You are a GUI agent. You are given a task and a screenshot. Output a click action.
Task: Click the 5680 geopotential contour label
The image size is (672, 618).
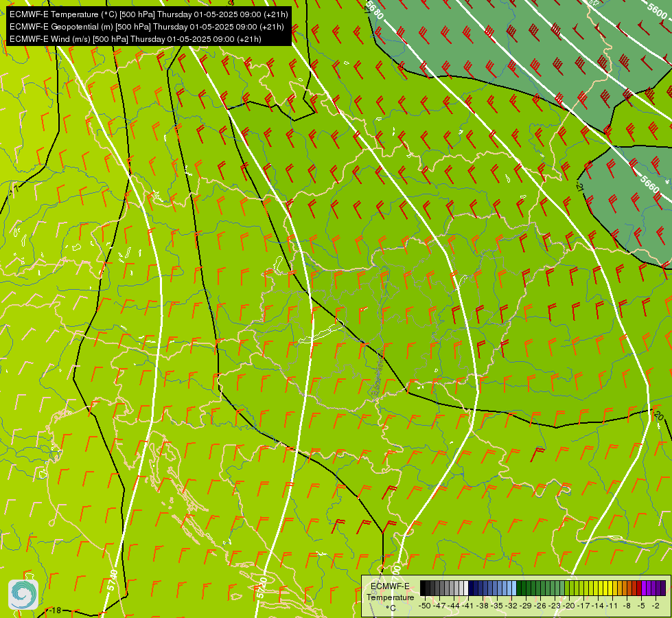(374, 10)
